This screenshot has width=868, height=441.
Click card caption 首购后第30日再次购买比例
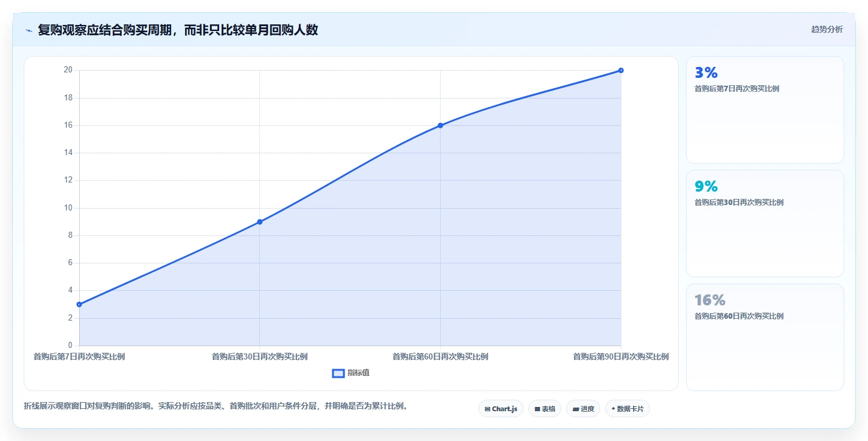pyautogui.click(x=739, y=203)
